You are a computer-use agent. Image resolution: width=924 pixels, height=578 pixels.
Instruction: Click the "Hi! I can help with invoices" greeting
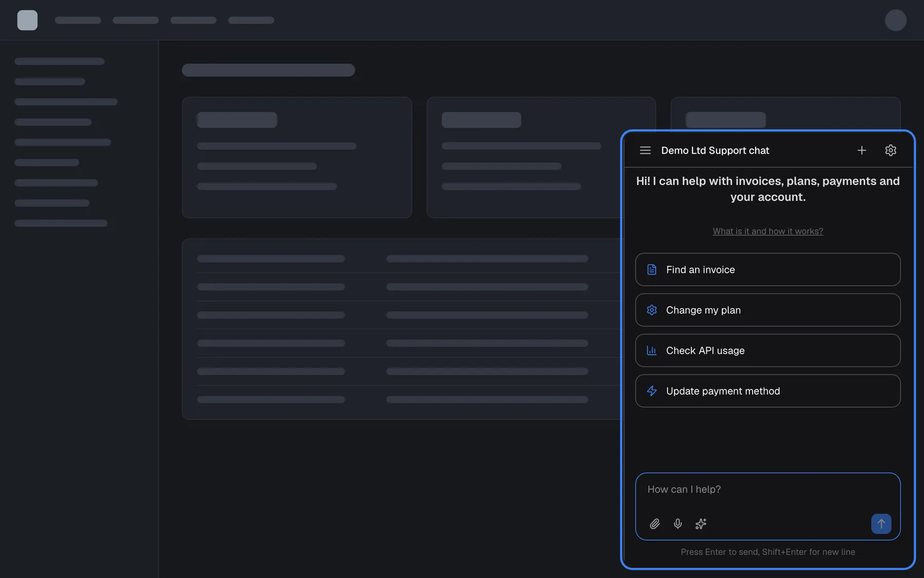[x=768, y=189]
